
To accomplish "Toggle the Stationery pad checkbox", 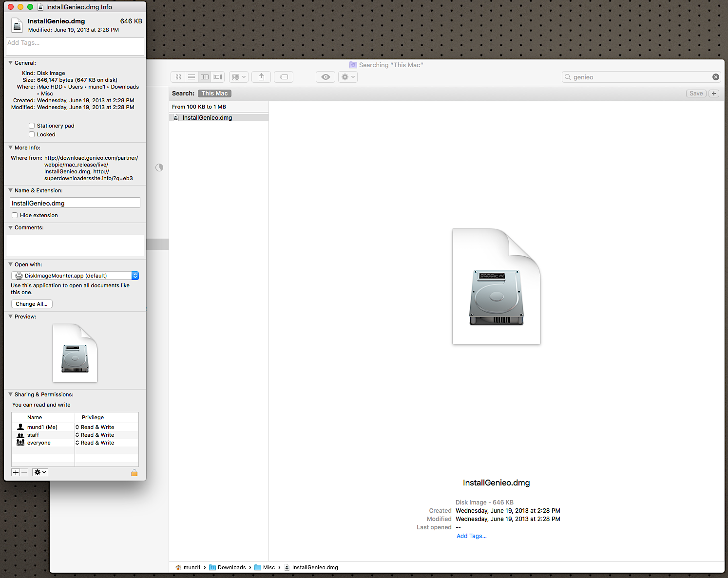I will (32, 126).
